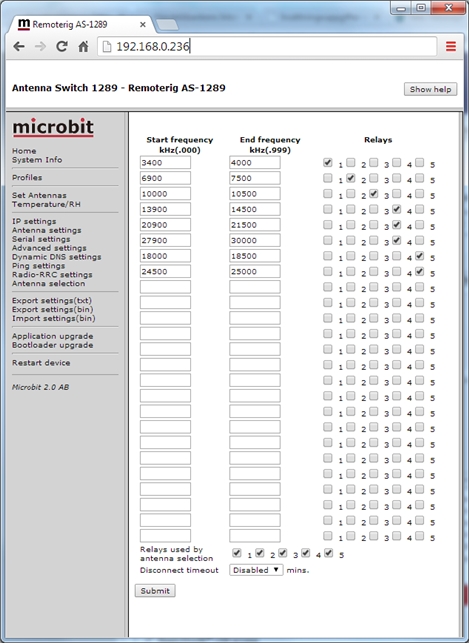Close the browser window
The height and width of the screenshot is (643, 469).
pos(448,8)
